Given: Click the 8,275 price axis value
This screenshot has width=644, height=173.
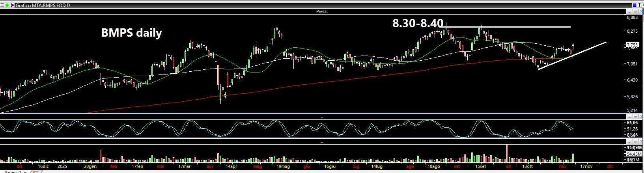Looking at the screenshot, I should (x=632, y=31).
